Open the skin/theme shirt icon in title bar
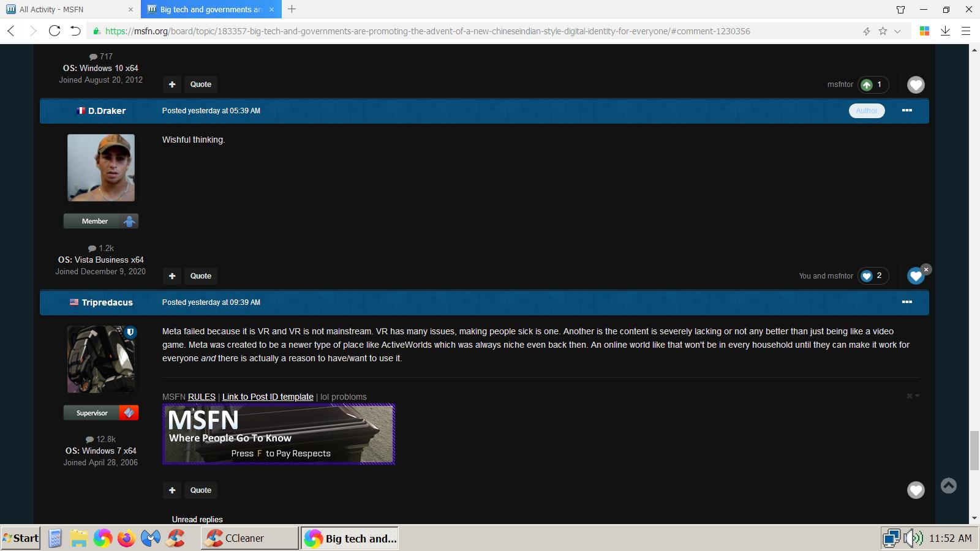Image resolution: width=980 pixels, height=551 pixels. click(900, 9)
